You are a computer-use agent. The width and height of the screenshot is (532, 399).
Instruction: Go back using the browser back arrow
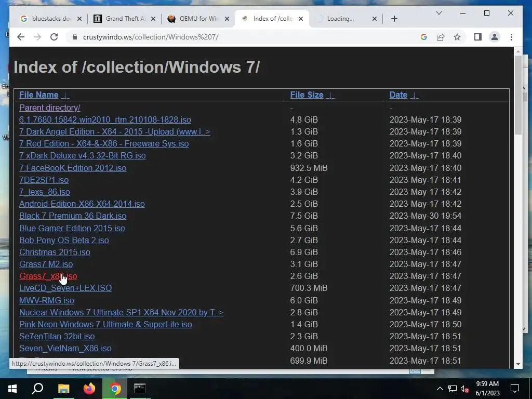coord(21,37)
